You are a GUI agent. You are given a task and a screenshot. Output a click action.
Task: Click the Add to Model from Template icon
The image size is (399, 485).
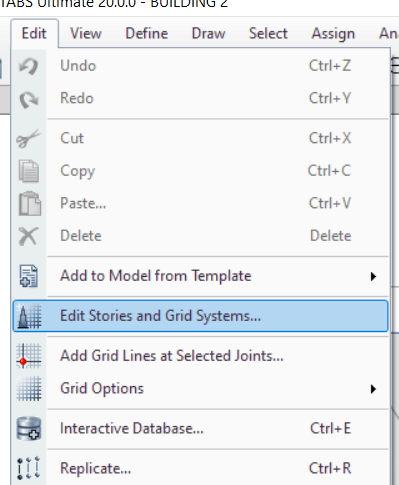tap(28, 276)
